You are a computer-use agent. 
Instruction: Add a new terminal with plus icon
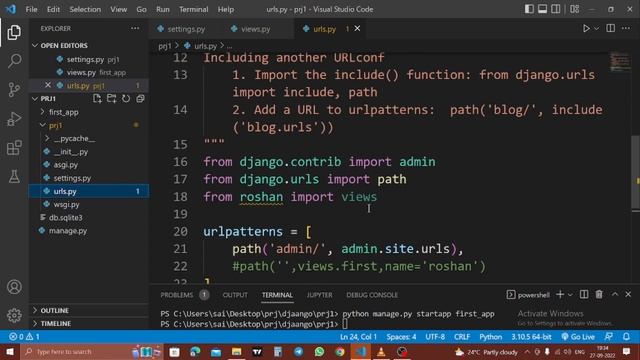[x=560, y=295]
